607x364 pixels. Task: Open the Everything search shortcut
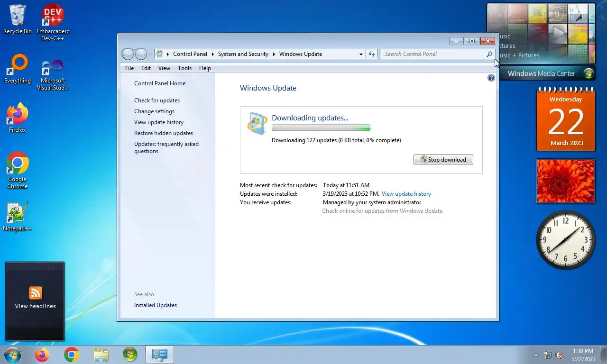(18, 69)
